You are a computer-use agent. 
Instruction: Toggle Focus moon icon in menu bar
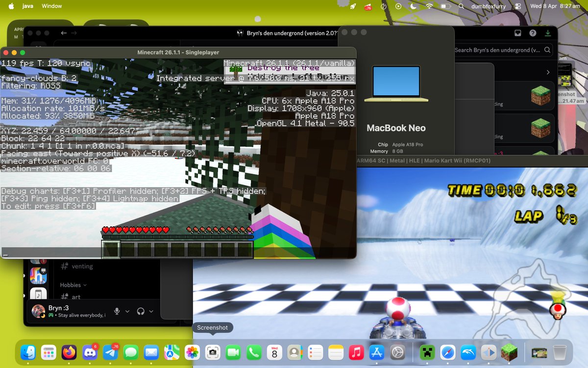tap(413, 6)
